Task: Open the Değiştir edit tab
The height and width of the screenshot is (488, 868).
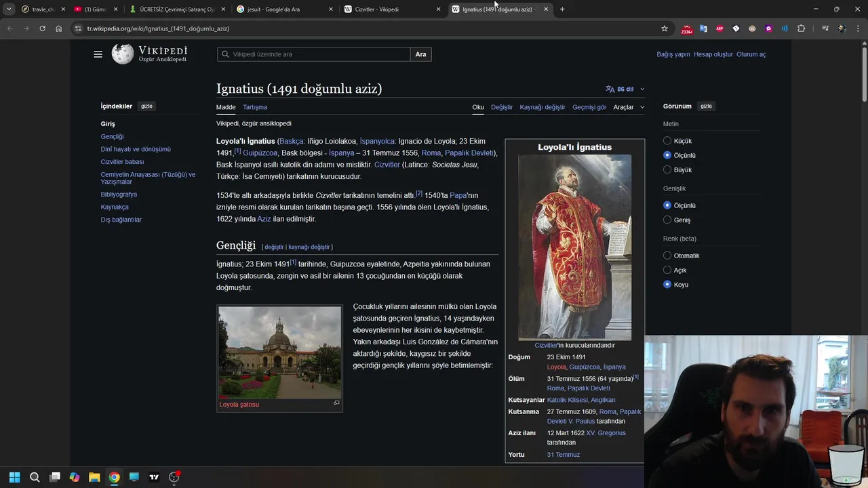Action: tap(502, 107)
